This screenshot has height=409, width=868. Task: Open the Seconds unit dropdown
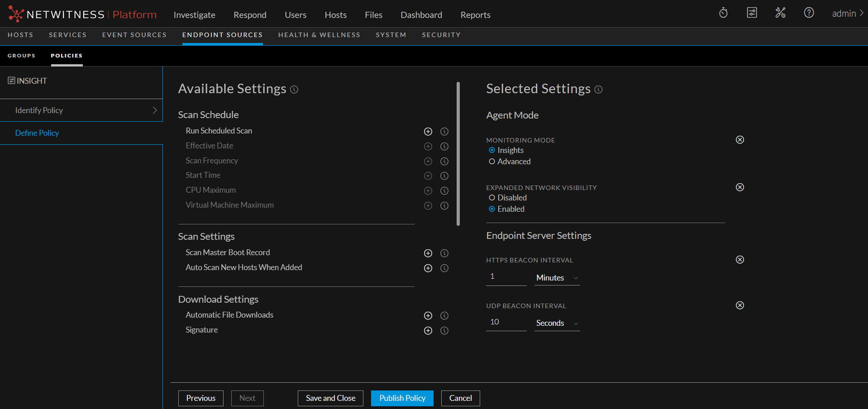[557, 323]
